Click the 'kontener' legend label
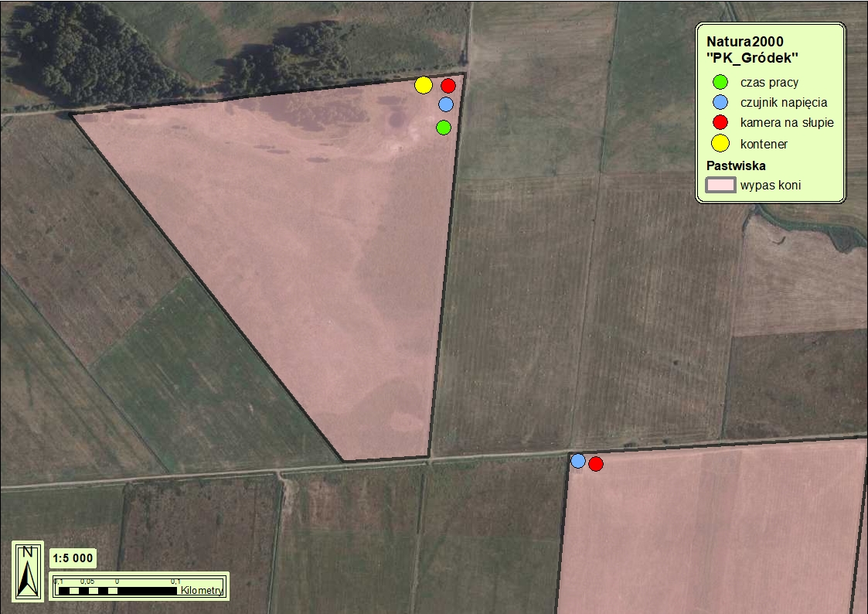868x614 pixels. (x=764, y=144)
